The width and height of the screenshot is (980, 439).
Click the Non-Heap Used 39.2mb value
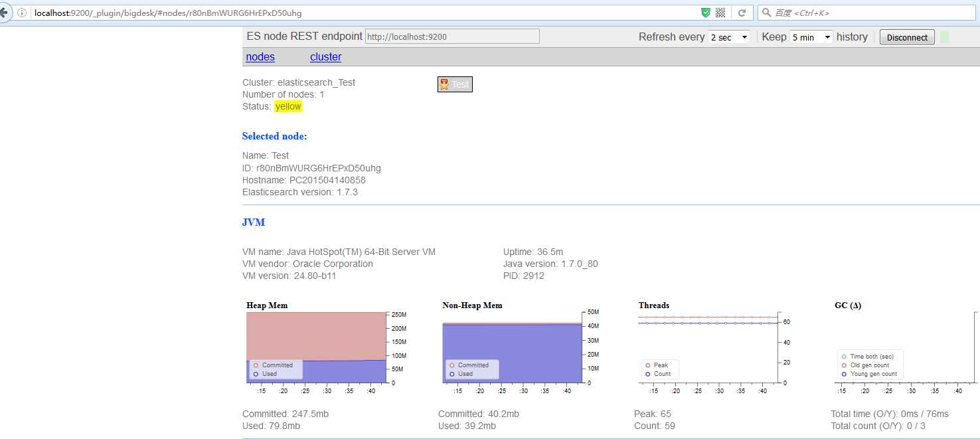[x=467, y=426]
